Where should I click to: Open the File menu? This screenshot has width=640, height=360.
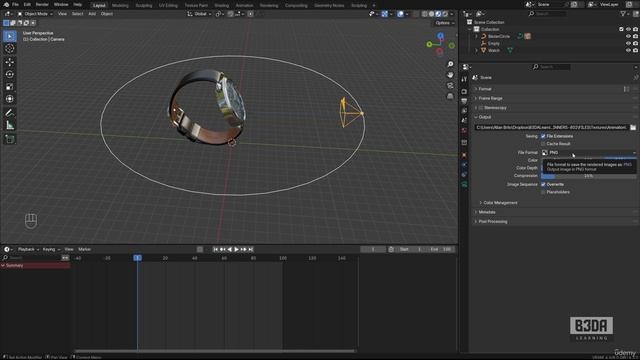[15, 4]
